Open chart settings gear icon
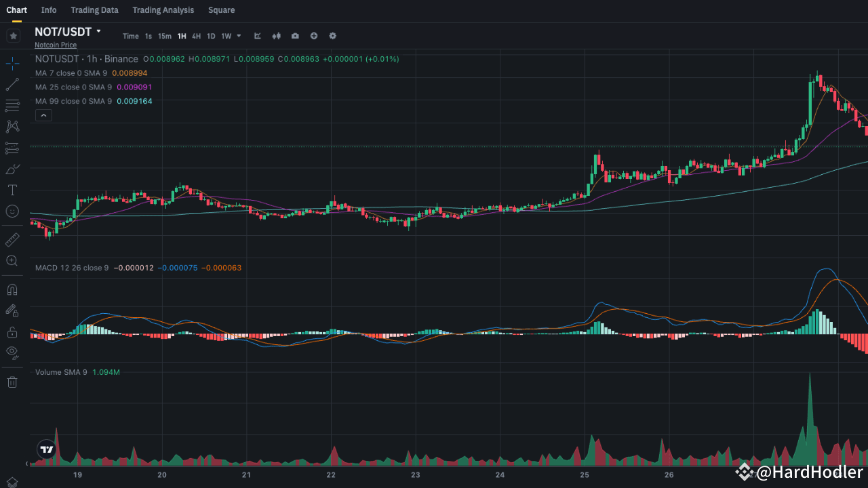This screenshot has width=868, height=488. pos(332,36)
